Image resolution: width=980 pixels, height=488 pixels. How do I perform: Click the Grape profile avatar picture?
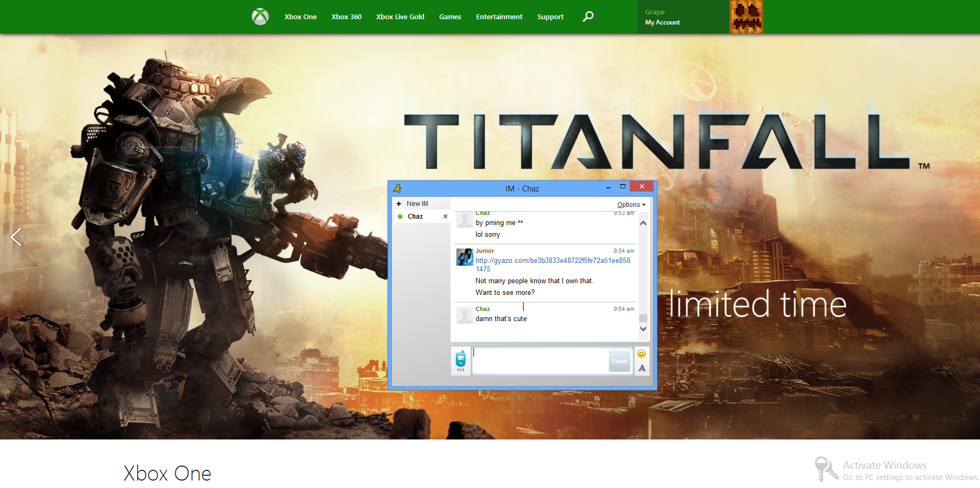pos(746,17)
